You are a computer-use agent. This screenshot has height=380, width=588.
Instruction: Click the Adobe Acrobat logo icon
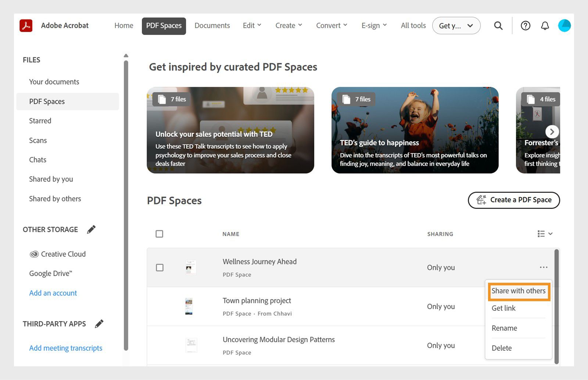(26, 25)
